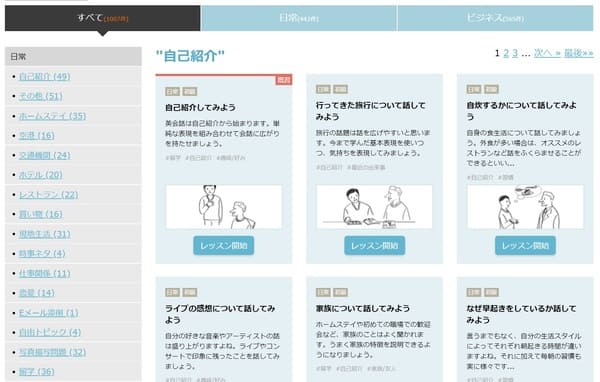Open the 写真描写問題 (32) category

click(52, 352)
